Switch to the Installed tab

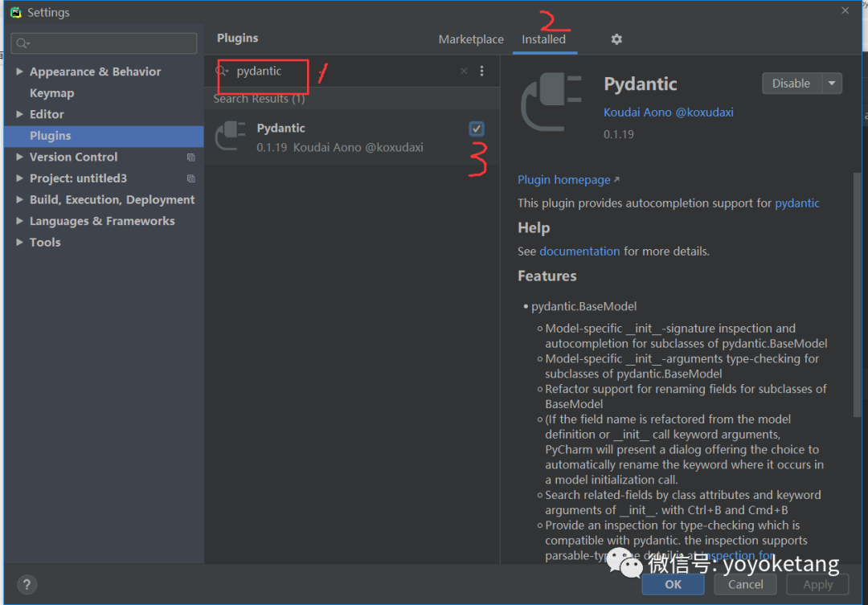point(543,39)
